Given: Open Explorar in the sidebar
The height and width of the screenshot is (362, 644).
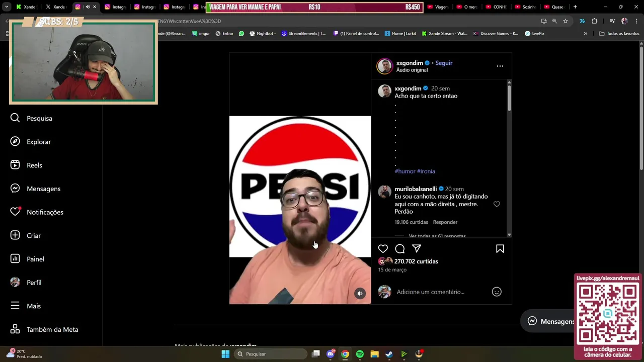Looking at the screenshot, I should (x=31, y=142).
